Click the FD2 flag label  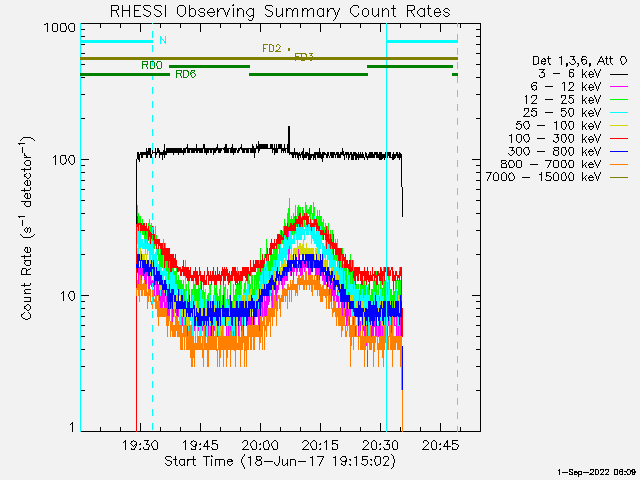pos(272,49)
